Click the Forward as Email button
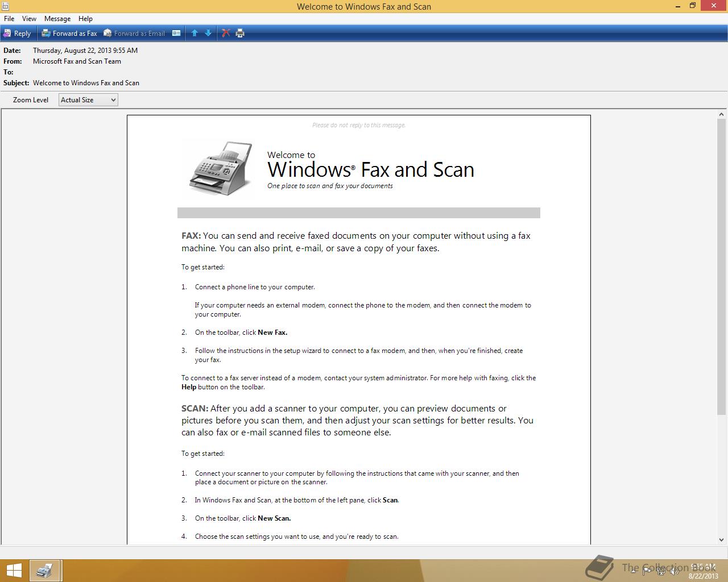 pos(134,34)
